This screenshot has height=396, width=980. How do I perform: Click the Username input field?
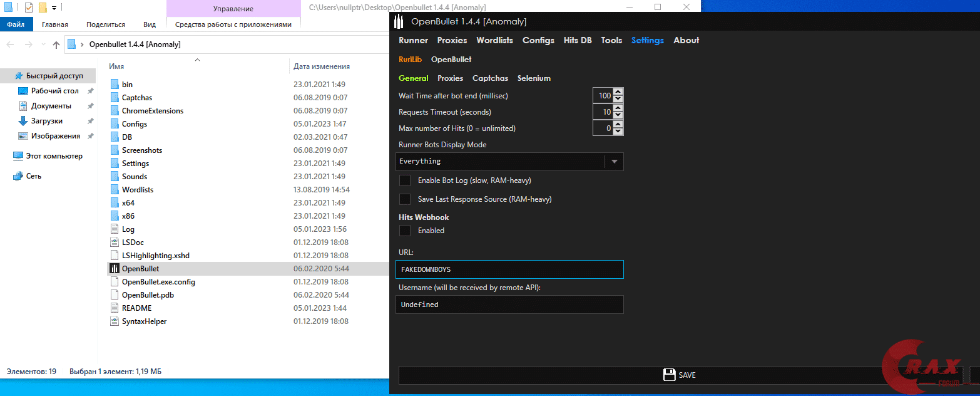point(511,305)
